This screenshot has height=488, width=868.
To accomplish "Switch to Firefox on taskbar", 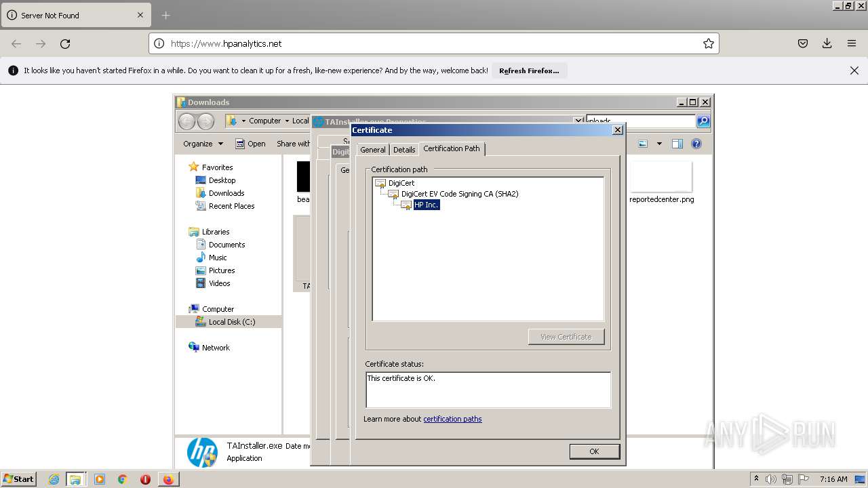I will tap(168, 479).
